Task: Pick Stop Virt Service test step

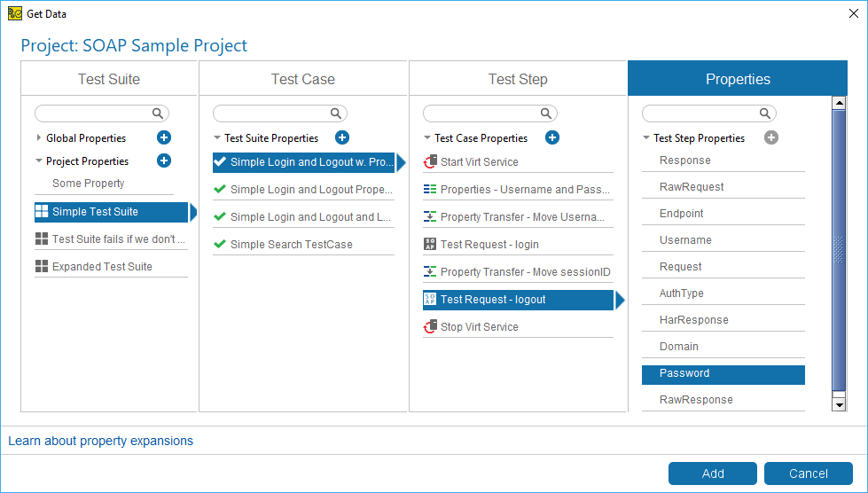Action: pos(518,326)
